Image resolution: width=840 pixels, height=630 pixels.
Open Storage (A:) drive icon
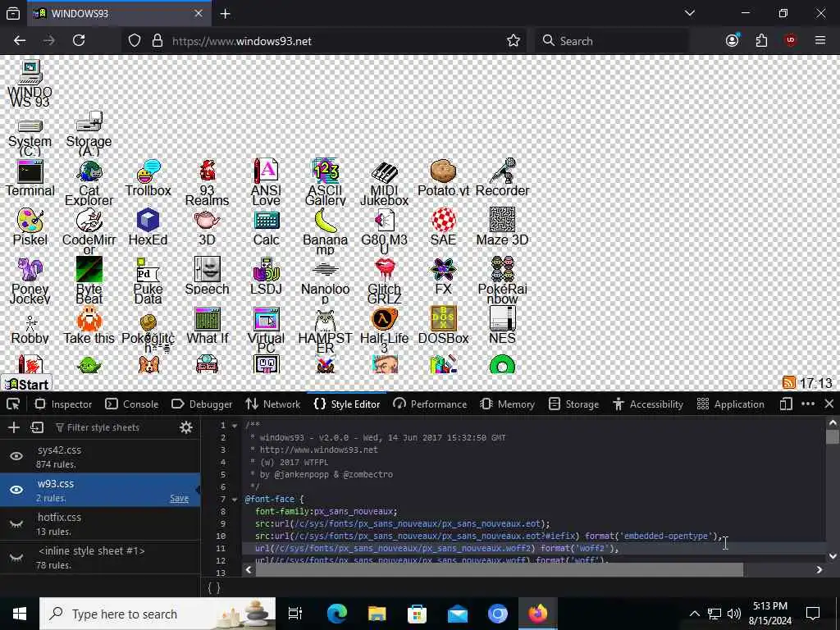(89, 134)
